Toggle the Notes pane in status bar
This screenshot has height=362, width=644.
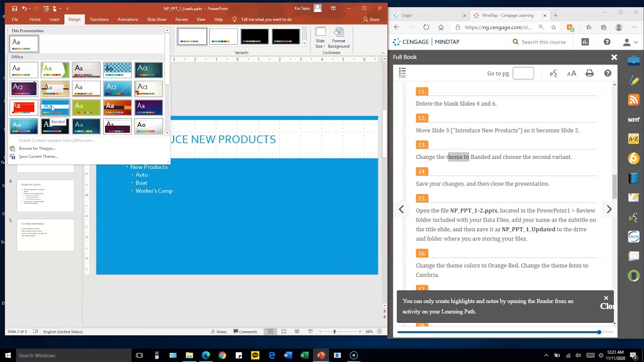coord(218,331)
